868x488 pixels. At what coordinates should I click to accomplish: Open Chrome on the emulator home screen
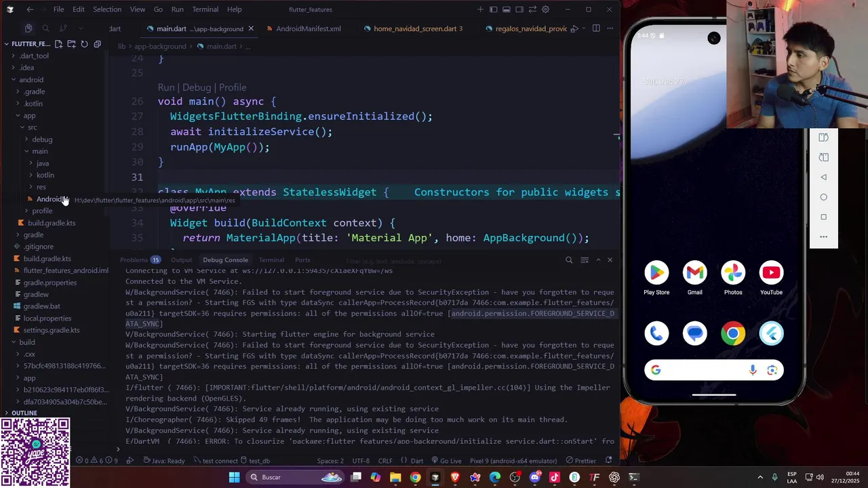point(733,333)
